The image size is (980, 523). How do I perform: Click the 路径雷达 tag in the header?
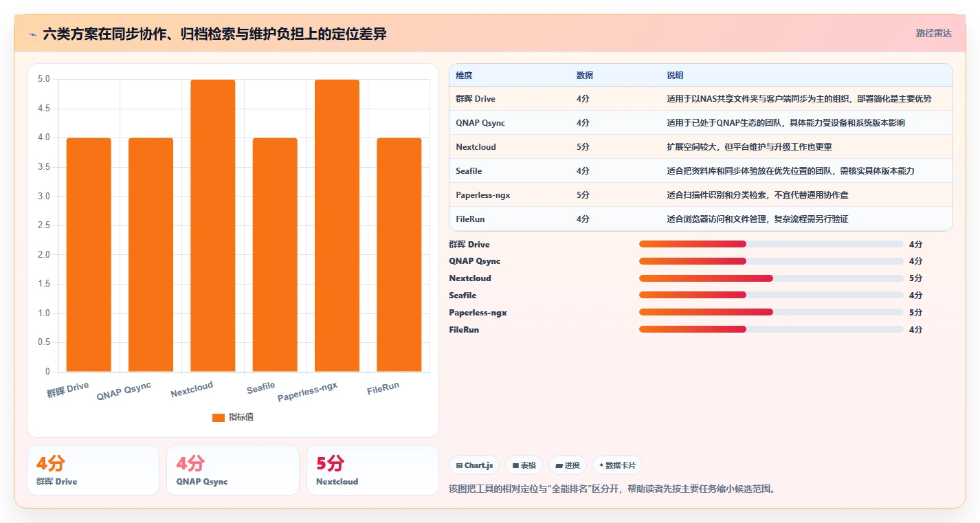(933, 33)
